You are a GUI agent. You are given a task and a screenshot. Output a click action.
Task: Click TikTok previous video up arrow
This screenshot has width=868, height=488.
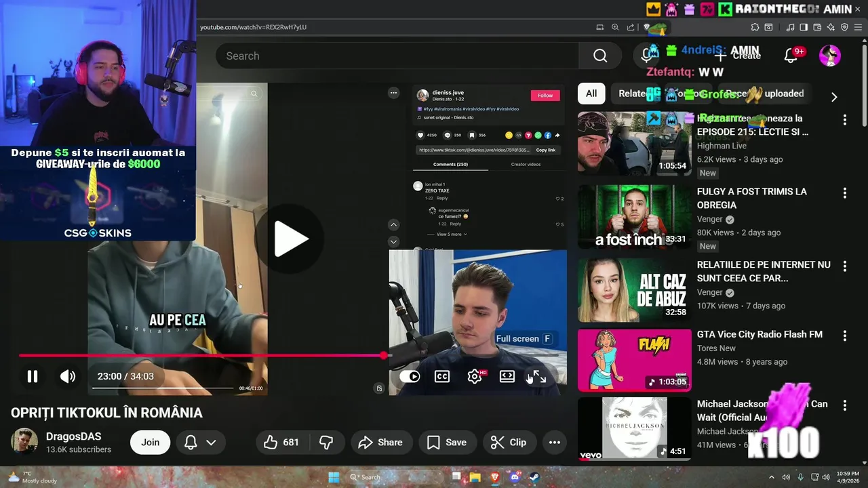393,224
